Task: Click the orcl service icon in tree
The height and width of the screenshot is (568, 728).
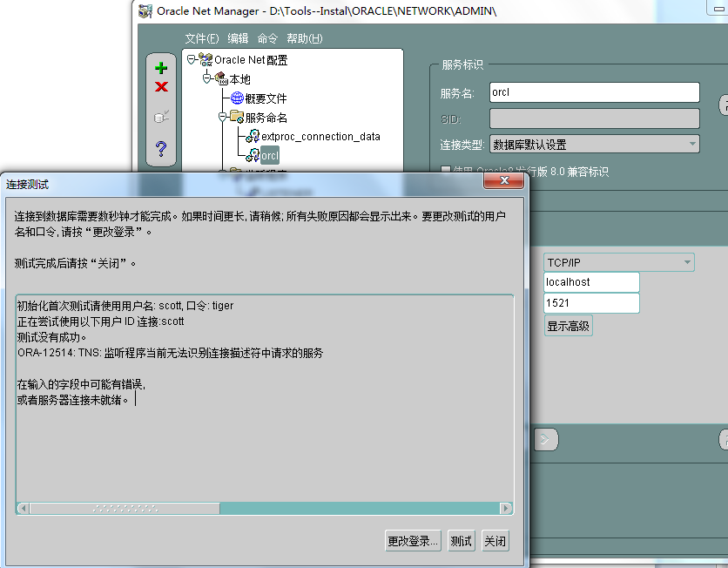Action: pos(253,155)
